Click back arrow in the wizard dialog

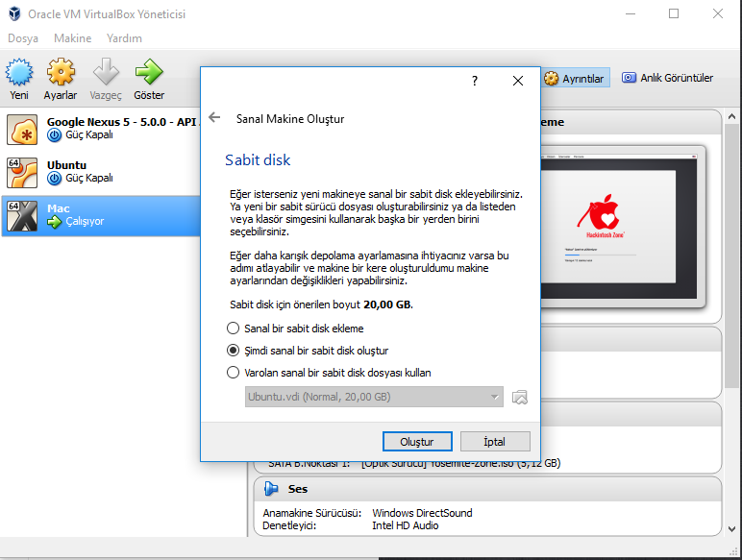(215, 117)
